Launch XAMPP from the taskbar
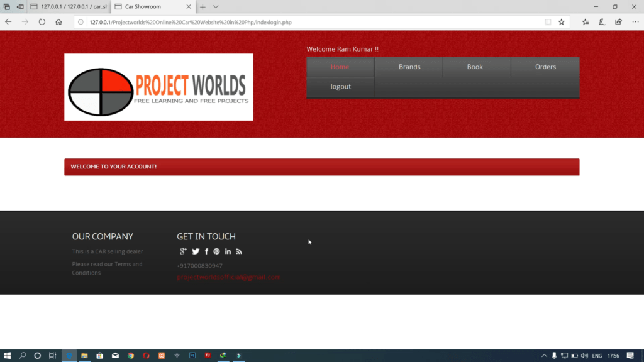644x362 pixels. point(161,356)
